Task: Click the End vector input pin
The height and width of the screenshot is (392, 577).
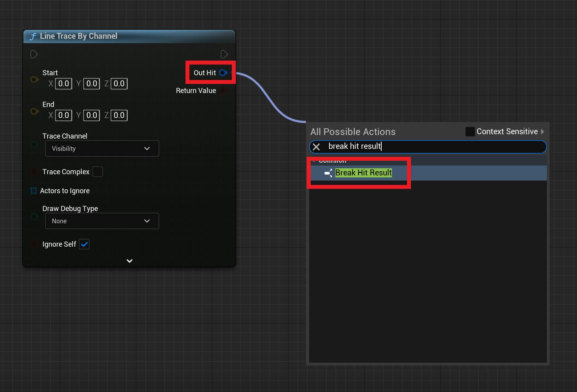Action: pyautogui.click(x=34, y=111)
